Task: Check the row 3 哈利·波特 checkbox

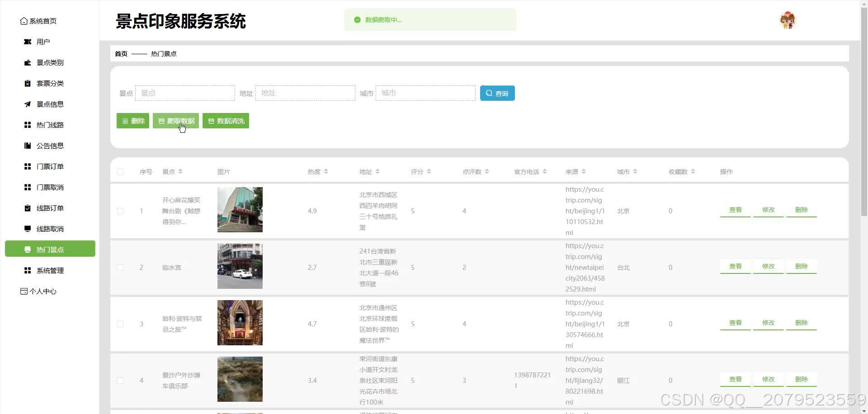Action: pyautogui.click(x=120, y=324)
